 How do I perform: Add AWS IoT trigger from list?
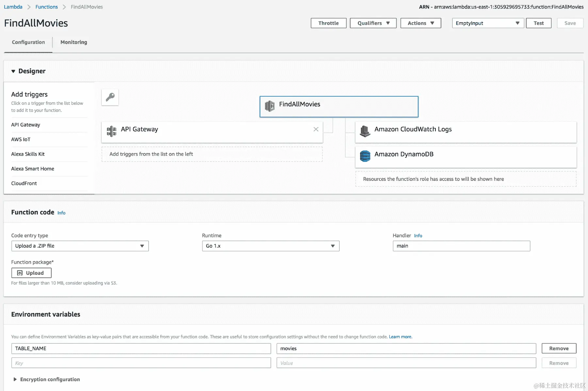point(21,139)
